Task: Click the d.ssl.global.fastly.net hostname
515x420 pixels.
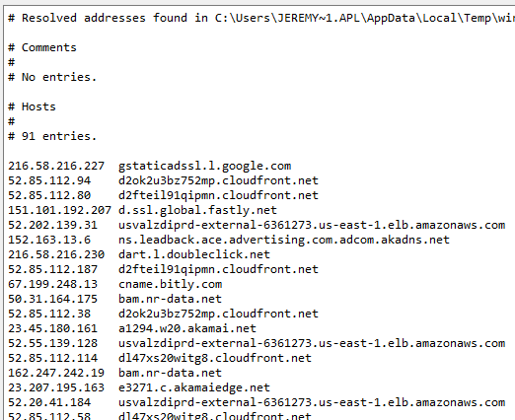Action: [197, 210]
